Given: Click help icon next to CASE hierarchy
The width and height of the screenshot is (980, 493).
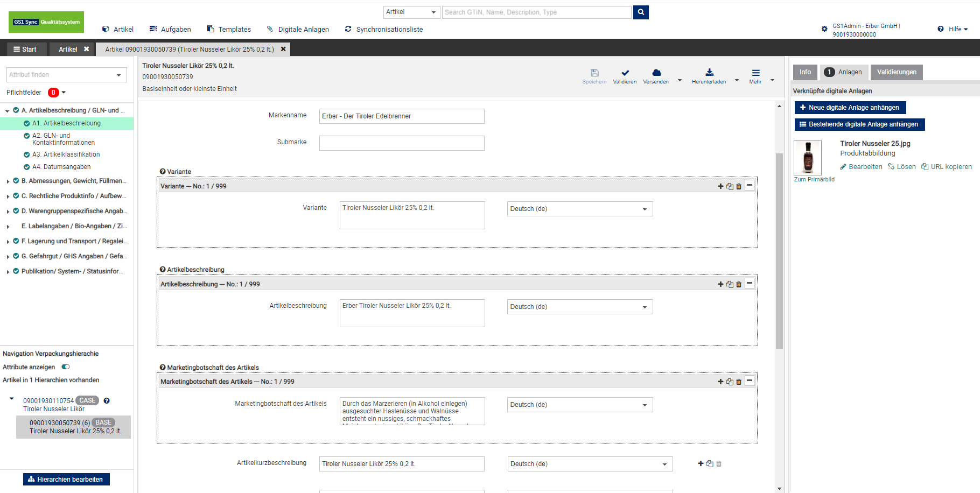Looking at the screenshot, I should pyautogui.click(x=107, y=400).
